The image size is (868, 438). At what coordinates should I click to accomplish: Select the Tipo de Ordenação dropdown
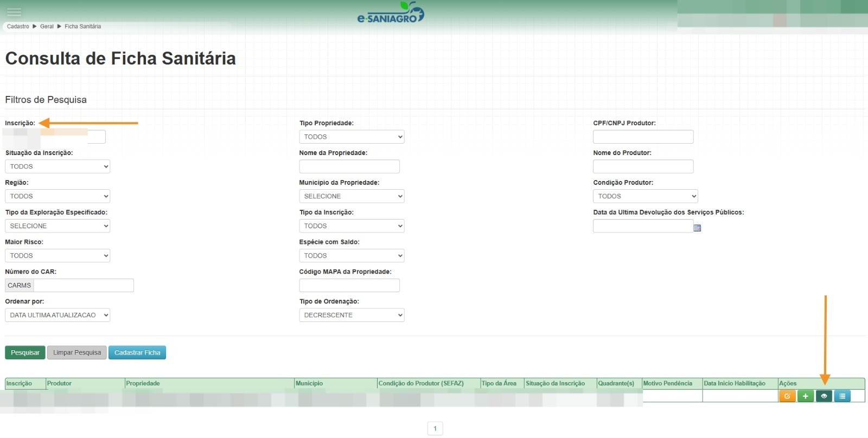point(352,315)
